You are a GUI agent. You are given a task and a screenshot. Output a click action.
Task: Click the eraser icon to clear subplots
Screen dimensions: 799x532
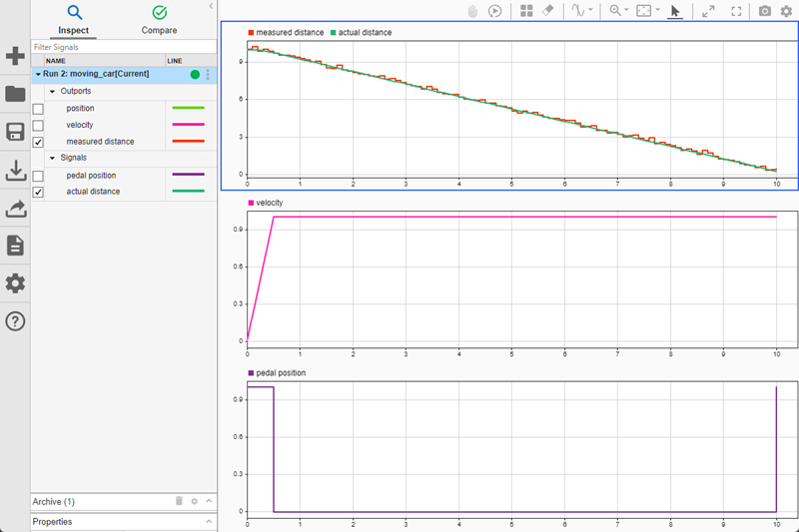pos(547,11)
